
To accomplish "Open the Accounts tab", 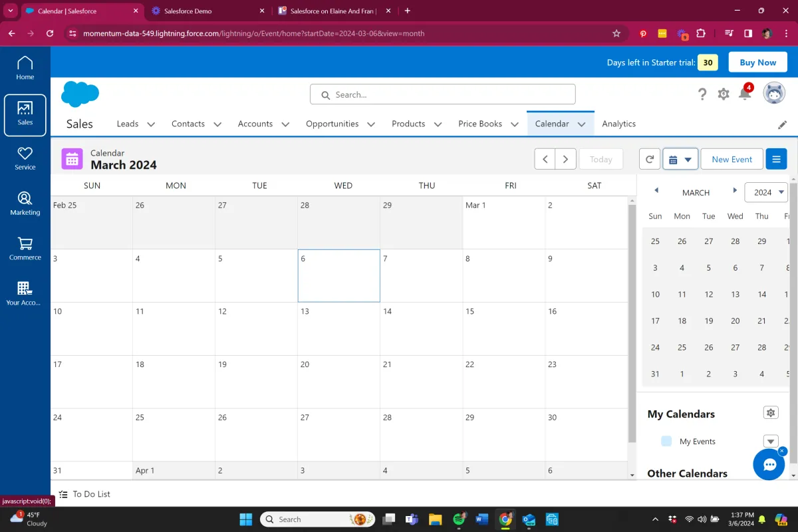I will 255,124.
